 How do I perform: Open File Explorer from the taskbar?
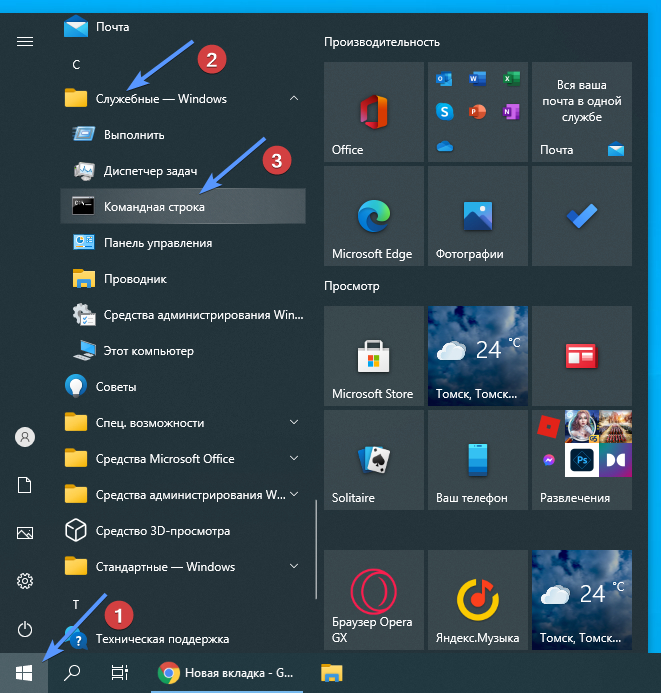(332, 673)
